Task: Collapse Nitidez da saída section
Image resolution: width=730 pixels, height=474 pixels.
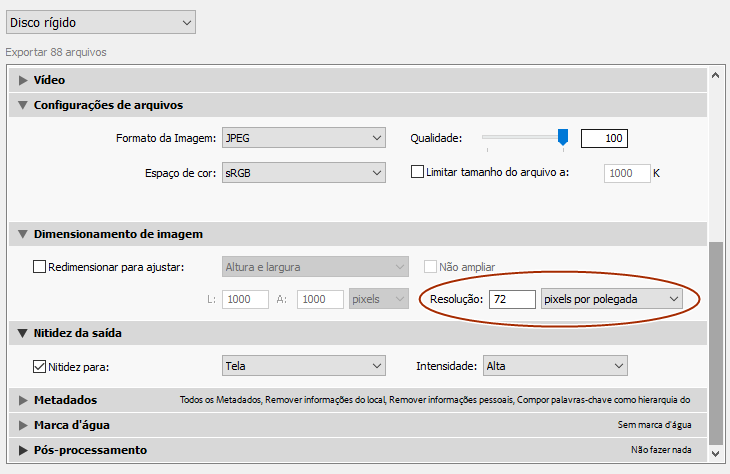Action: point(23,333)
